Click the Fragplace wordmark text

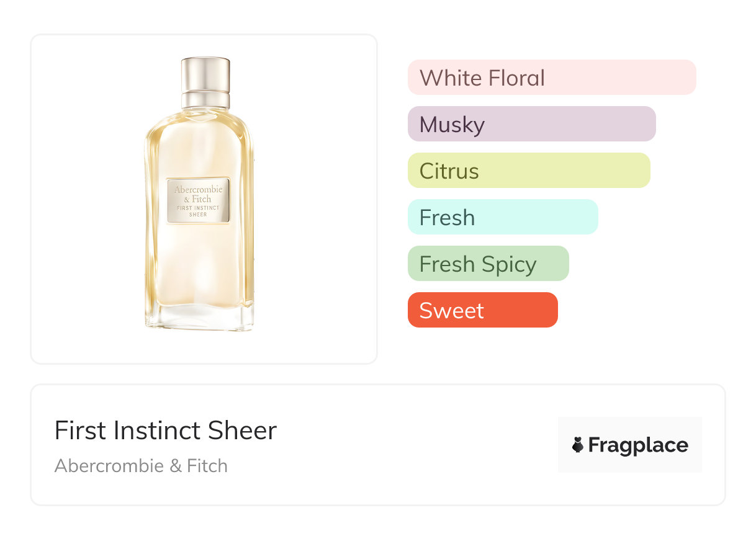(x=638, y=445)
